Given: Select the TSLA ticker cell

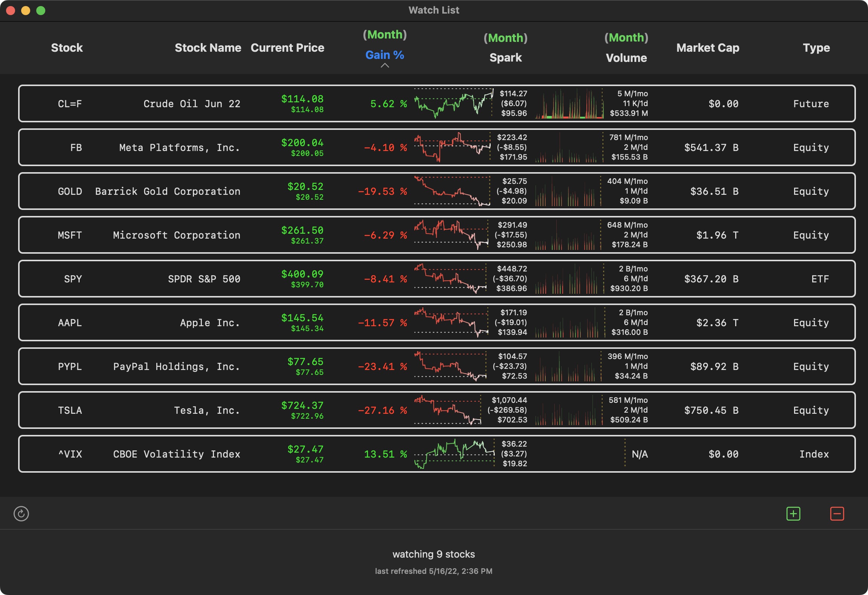Looking at the screenshot, I should pos(70,410).
